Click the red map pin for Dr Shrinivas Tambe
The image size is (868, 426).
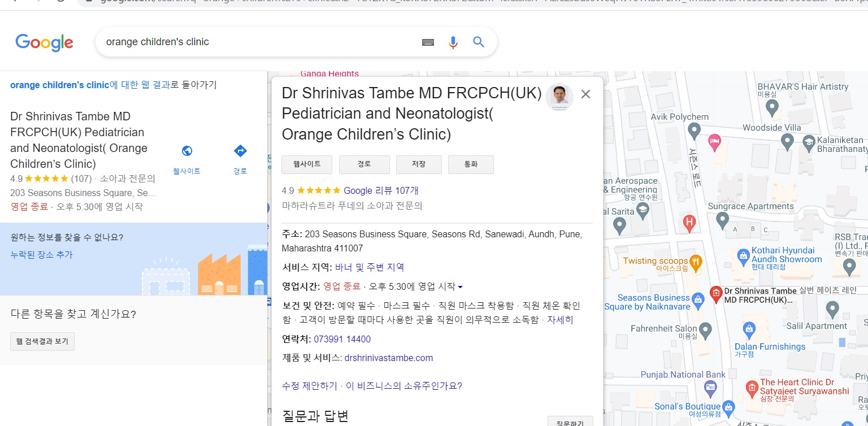pos(715,294)
